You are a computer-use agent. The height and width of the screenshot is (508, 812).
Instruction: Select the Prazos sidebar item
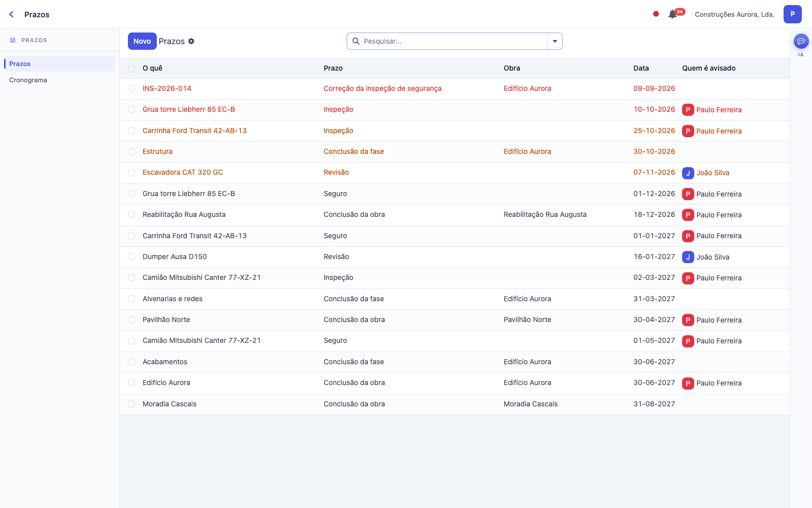tap(59, 64)
